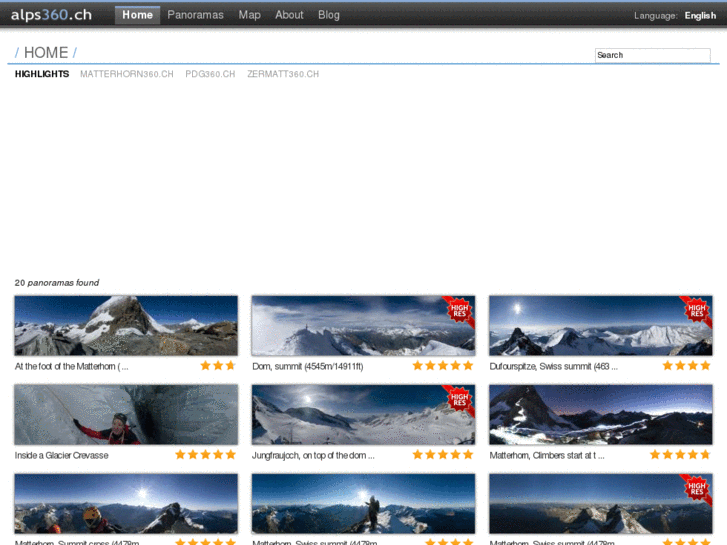Click At the foot of the Matterhorn title

click(71, 366)
